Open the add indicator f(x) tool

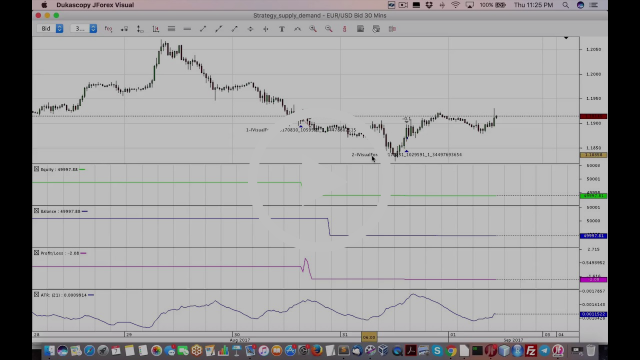[108, 29]
